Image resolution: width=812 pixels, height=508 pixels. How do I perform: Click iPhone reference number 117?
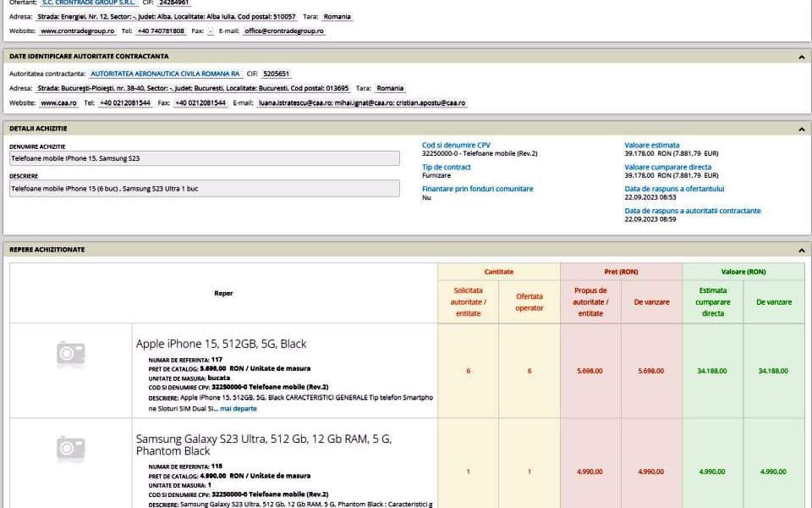217,360
